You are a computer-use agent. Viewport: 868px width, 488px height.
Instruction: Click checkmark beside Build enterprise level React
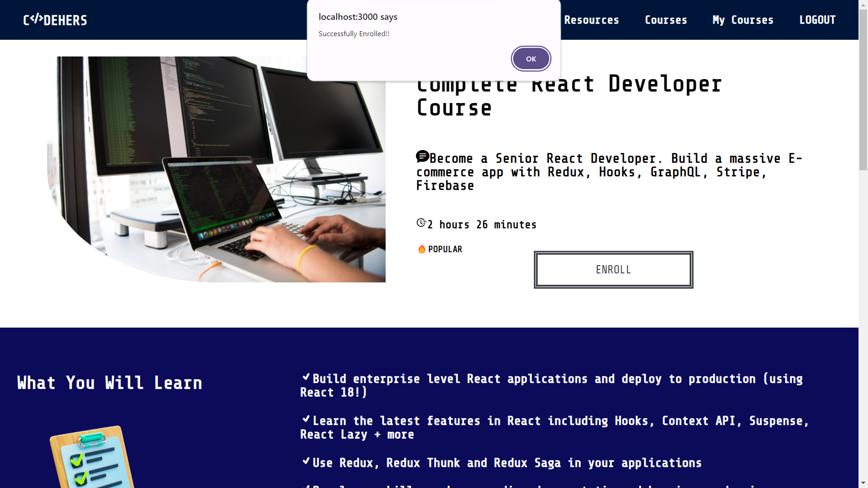coord(306,377)
